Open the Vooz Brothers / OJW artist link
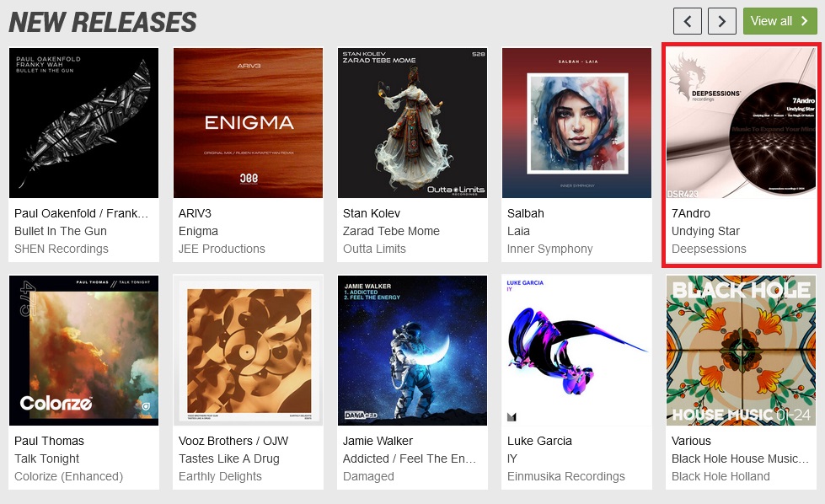 [233, 441]
